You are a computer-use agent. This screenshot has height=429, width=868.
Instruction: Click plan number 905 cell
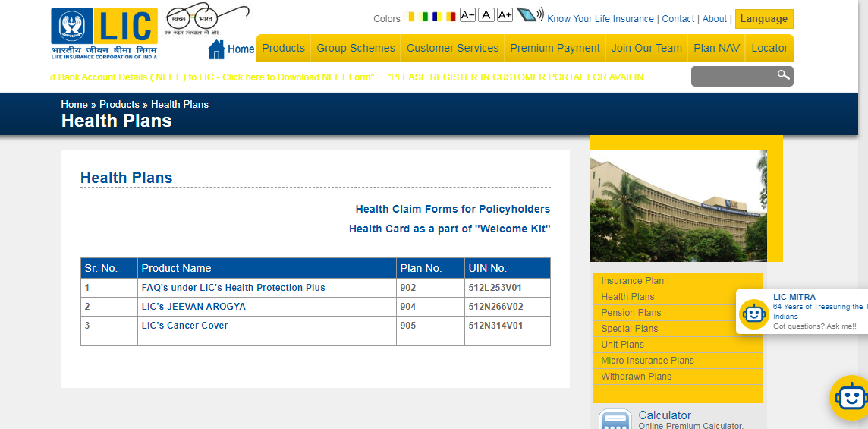(x=431, y=331)
